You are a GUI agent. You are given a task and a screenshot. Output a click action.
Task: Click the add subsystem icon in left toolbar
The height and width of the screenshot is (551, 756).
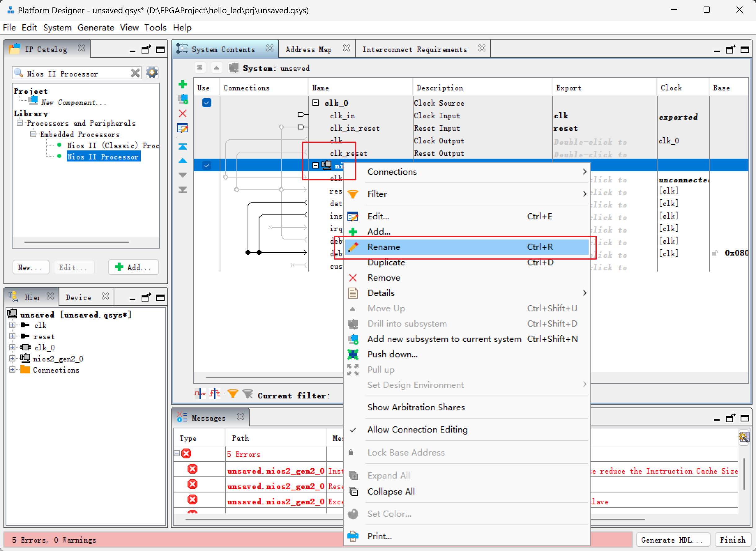point(183,99)
